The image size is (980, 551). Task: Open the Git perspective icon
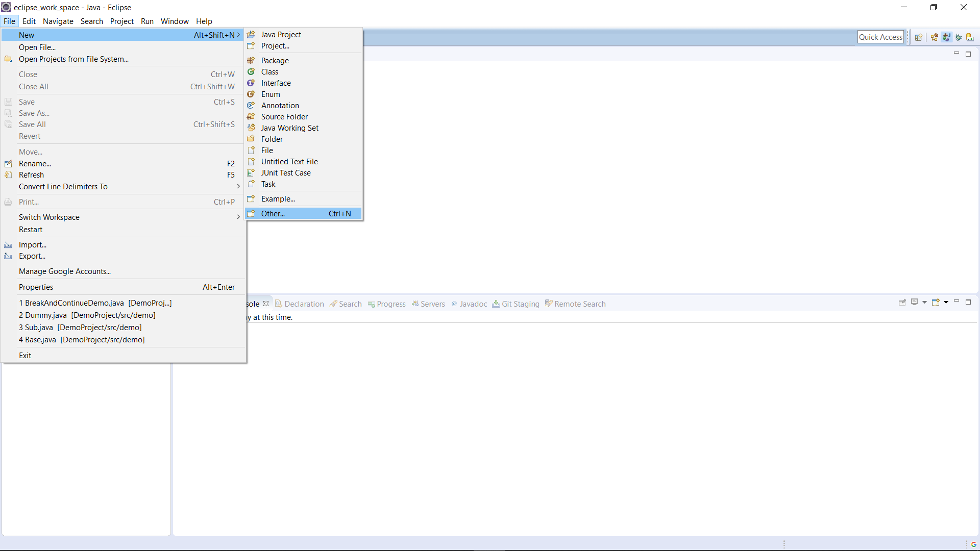point(970,37)
